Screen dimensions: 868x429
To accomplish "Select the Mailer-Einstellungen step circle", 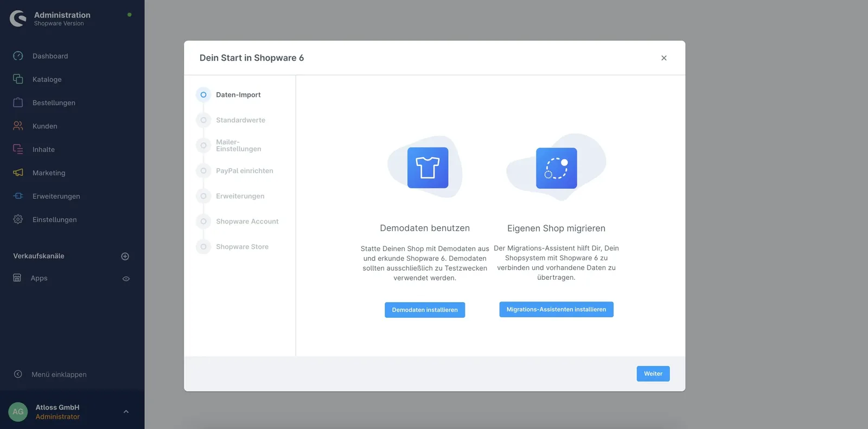I will [x=203, y=145].
